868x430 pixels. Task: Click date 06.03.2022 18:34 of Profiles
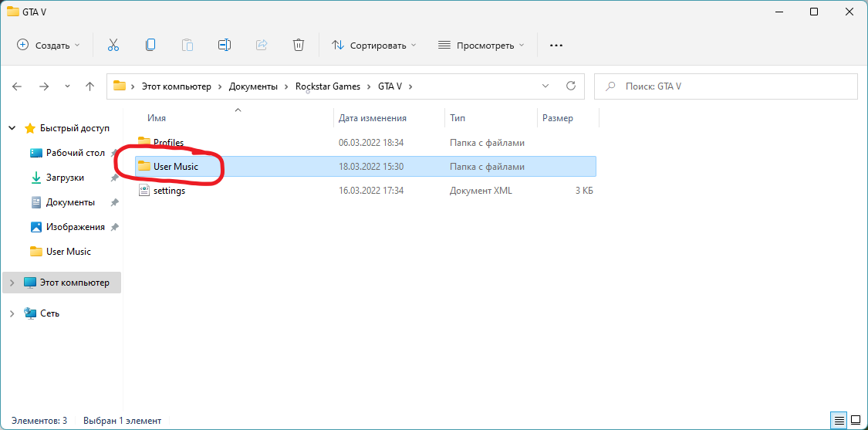pyautogui.click(x=371, y=142)
